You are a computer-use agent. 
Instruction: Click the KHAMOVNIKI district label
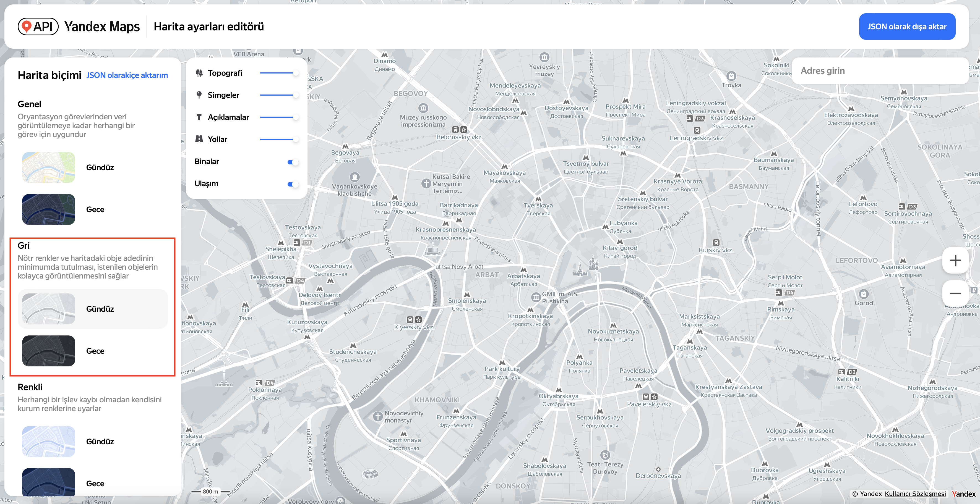point(437,400)
